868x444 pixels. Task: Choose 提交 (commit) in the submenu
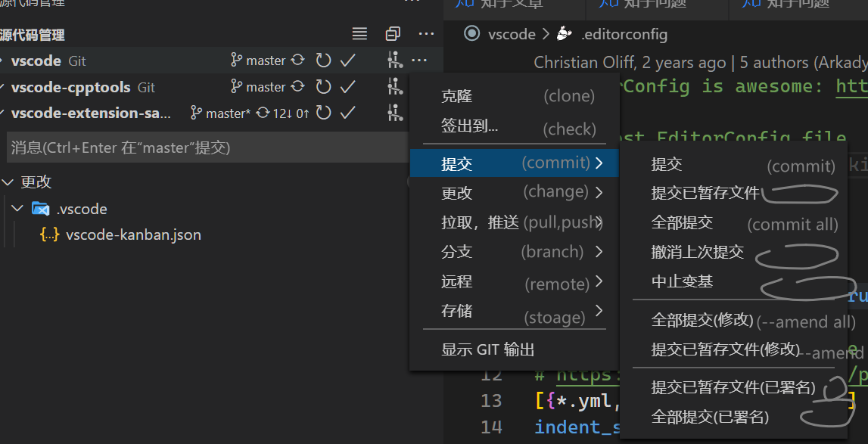pos(733,164)
